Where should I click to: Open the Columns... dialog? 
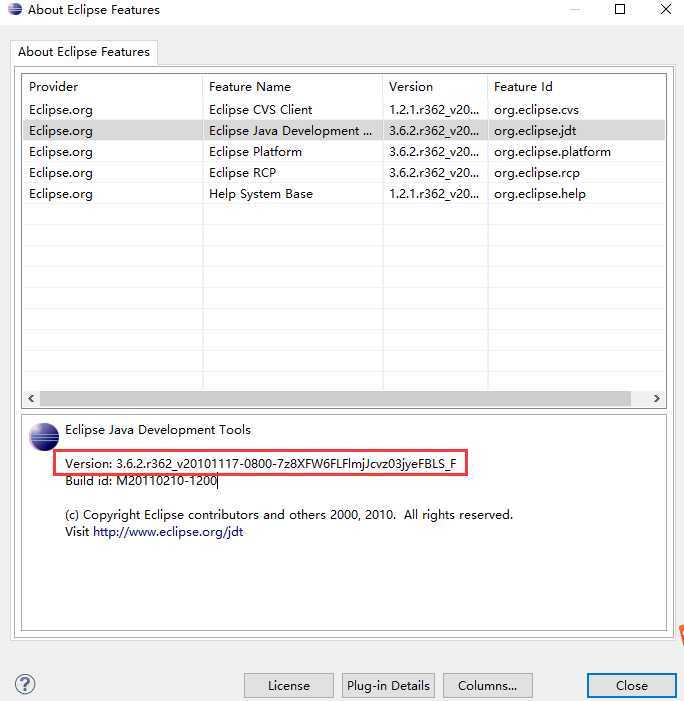tap(488, 685)
